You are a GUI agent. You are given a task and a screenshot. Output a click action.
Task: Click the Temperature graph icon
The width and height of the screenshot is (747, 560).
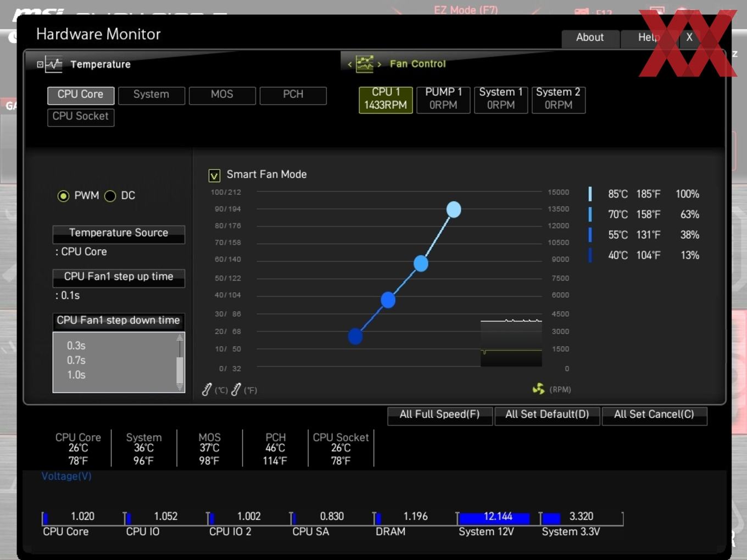pos(53,64)
